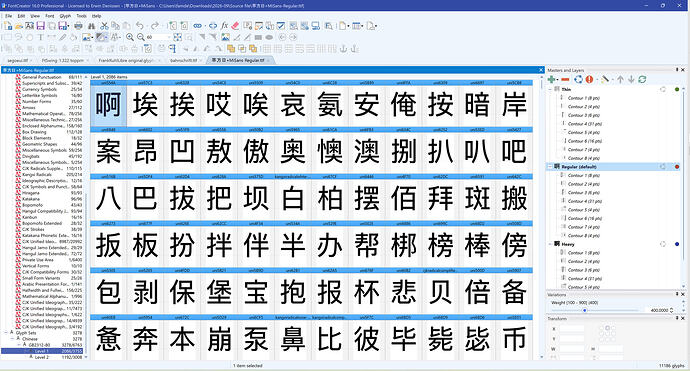Toggle the lock circle on Thin master row

pos(663,89)
